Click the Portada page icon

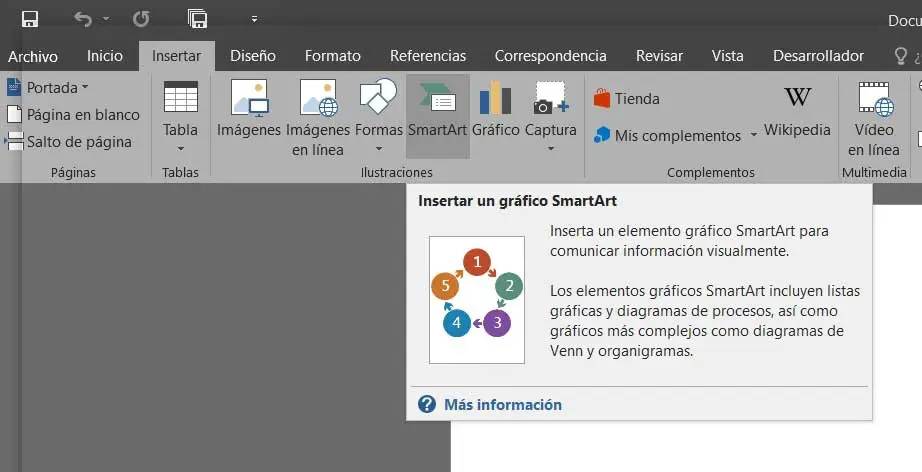pos(14,88)
